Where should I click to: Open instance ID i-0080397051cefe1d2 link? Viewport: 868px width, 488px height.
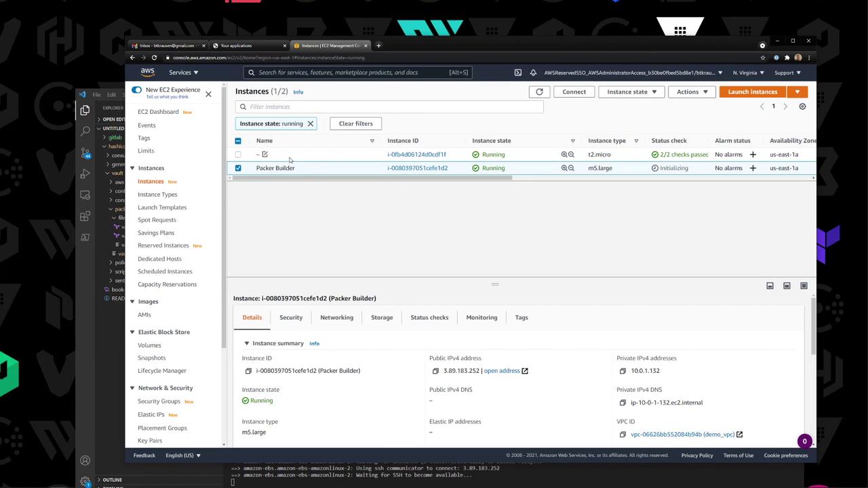[x=417, y=168]
